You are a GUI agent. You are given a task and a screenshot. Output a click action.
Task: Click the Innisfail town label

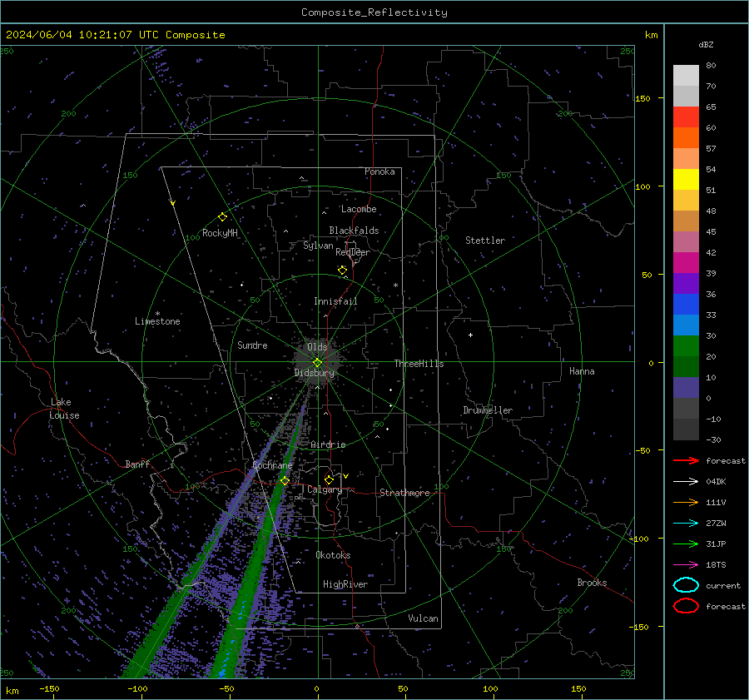(x=335, y=301)
